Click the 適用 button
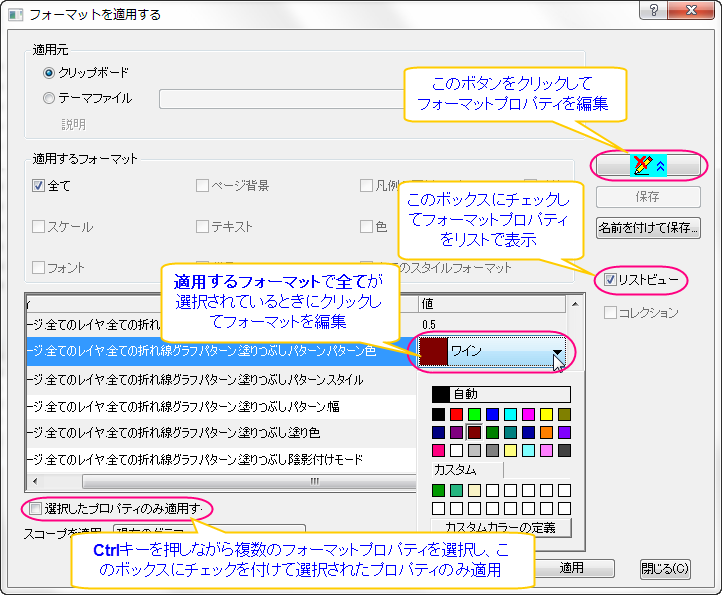 (573, 568)
